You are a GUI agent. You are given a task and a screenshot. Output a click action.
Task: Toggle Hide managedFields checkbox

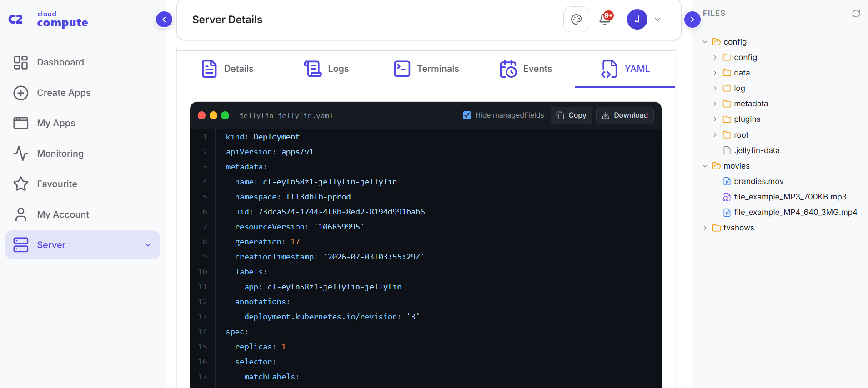coord(467,115)
